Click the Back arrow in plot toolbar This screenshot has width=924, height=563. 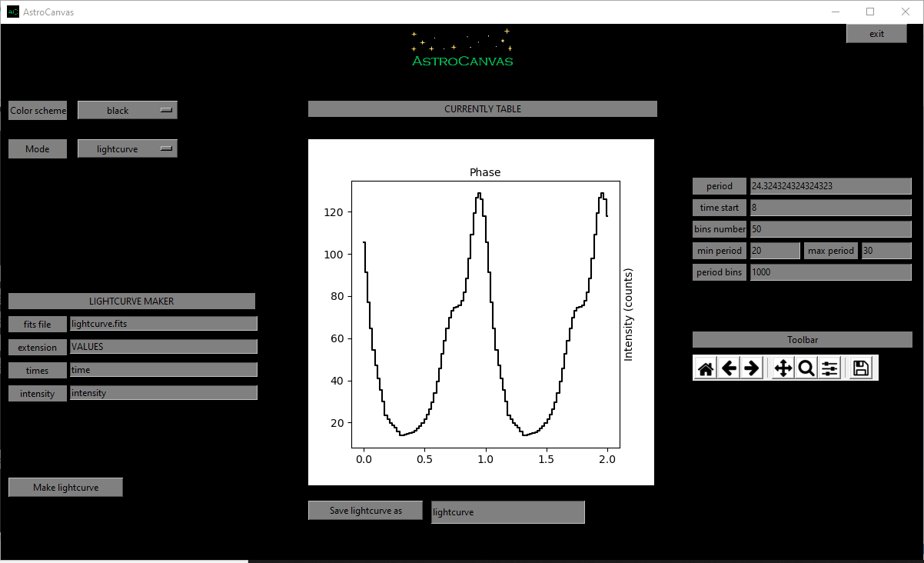[x=729, y=368]
